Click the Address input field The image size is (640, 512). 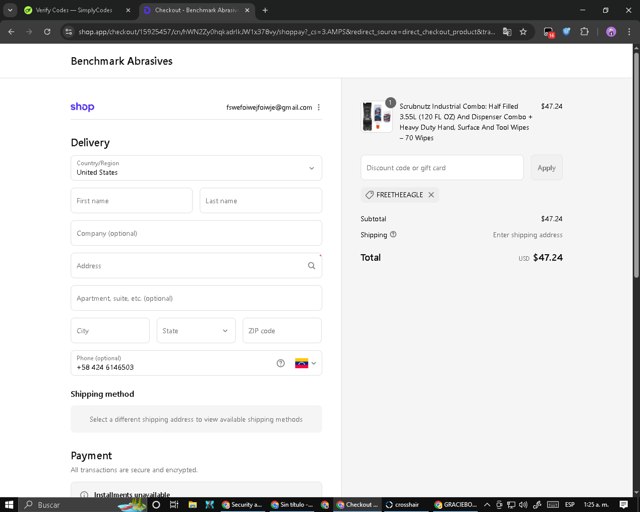[196, 265]
